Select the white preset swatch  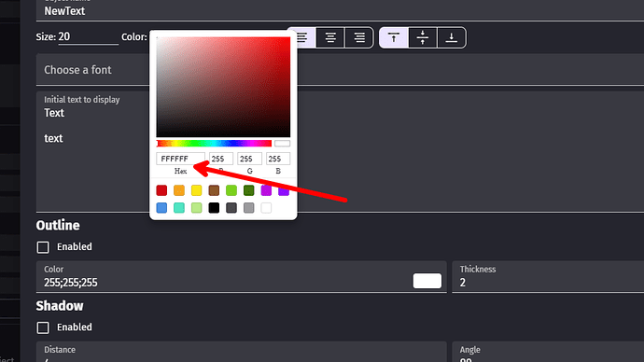(266, 208)
